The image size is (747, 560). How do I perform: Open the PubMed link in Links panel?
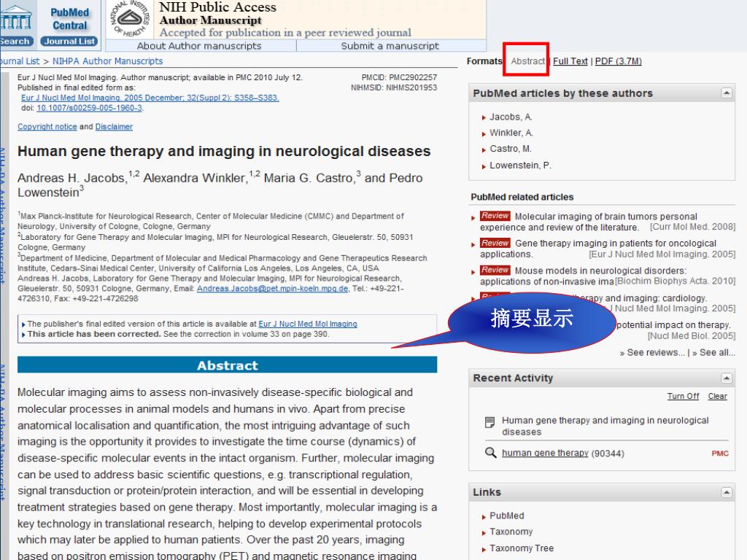507,516
